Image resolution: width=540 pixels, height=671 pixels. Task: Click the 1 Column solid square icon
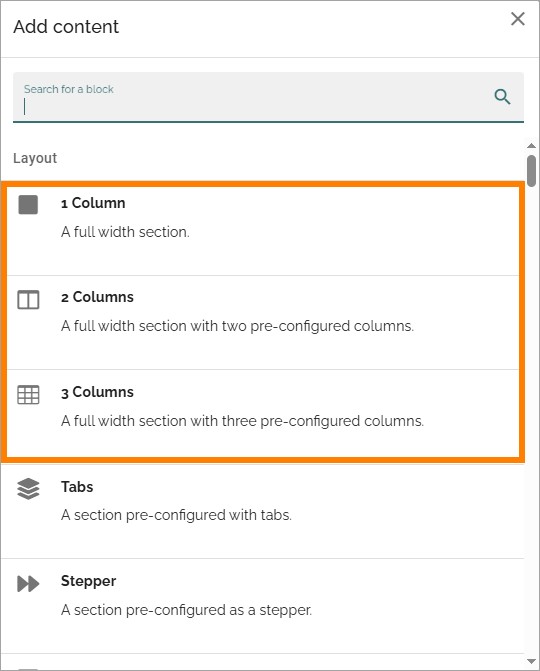coord(28,205)
